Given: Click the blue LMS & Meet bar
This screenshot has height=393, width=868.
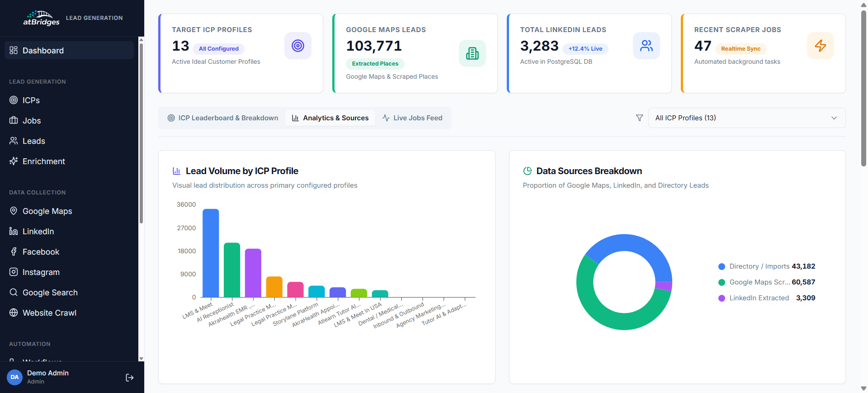Looking at the screenshot, I should [211, 253].
